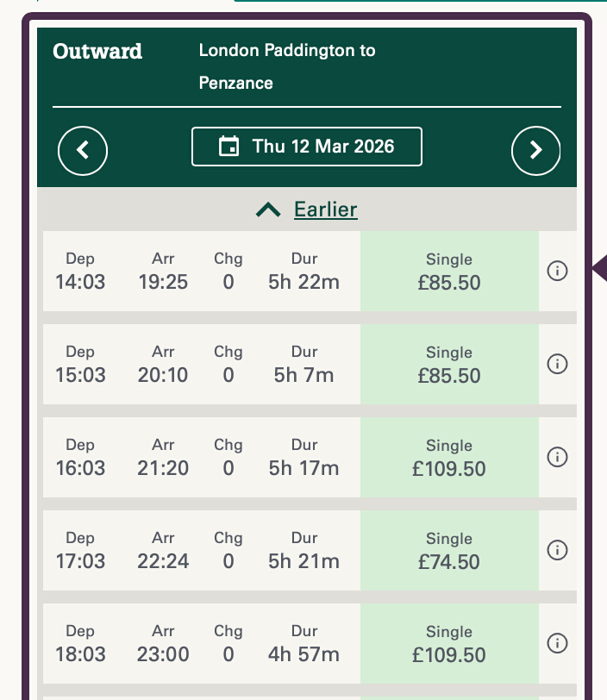Show details icon for 18:03 departure

tap(558, 643)
